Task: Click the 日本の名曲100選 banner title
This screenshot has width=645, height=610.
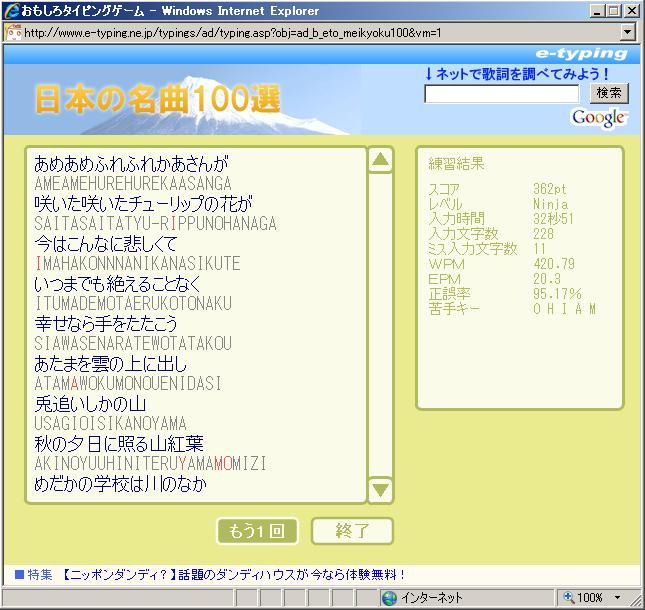Action: tap(158, 99)
